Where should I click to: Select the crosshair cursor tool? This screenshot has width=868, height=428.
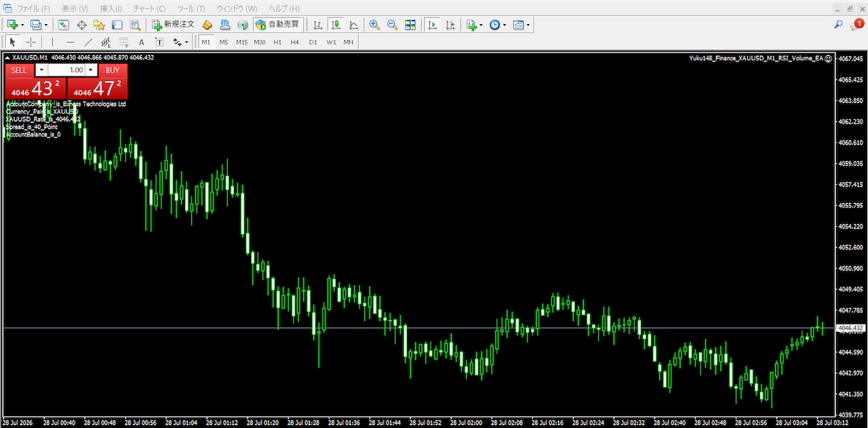(31, 42)
